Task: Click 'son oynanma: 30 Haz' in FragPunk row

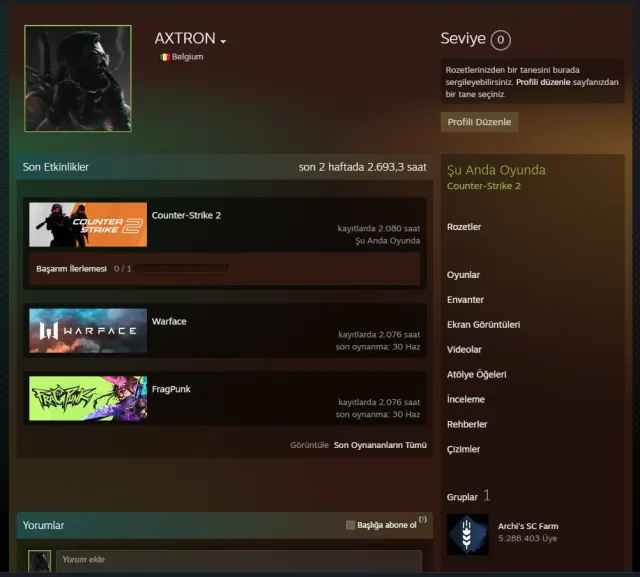Action: [x=378, y=415]
